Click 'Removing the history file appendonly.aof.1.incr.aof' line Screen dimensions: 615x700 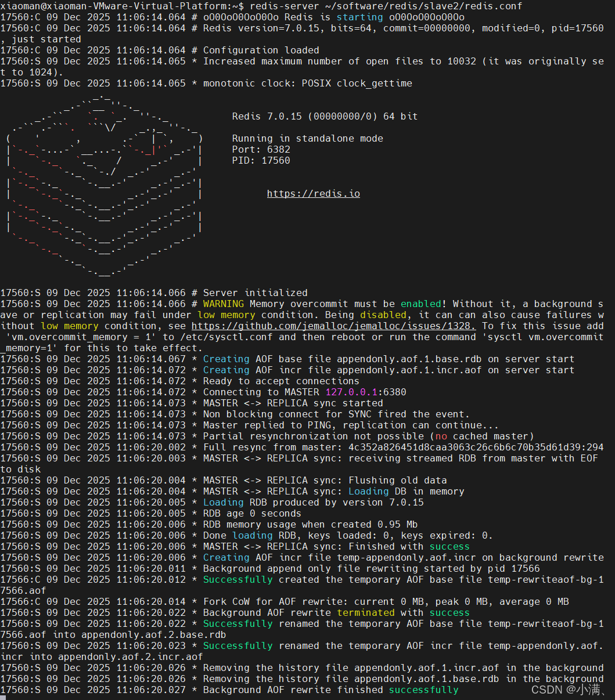pyautogui.click(x=302, y=667)
